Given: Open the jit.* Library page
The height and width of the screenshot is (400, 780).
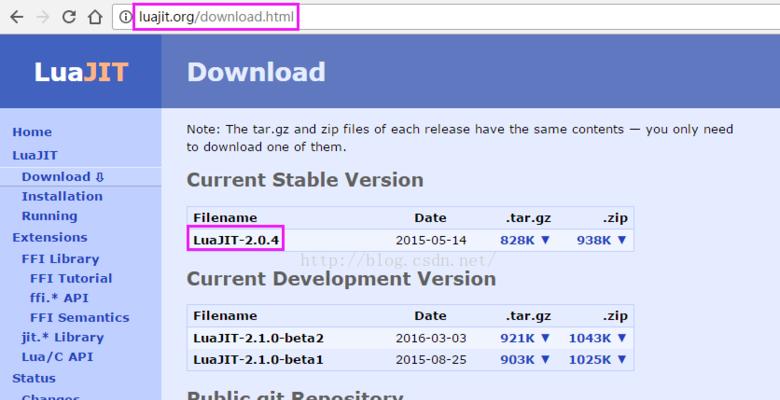Looking at the screenshot, I should (x=63, y=337).
